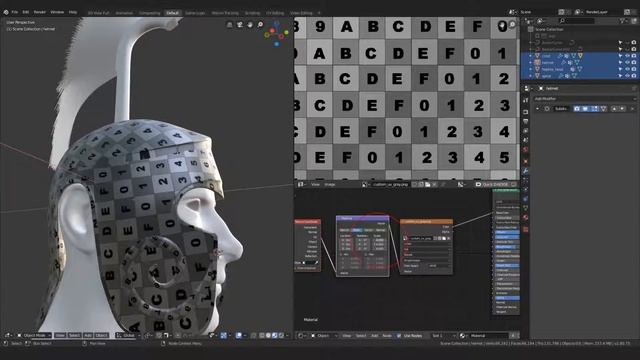Screen dimensions: 640x360
Task: Collapse the Subdivision modifier panel
Action: tap(537, 109)
